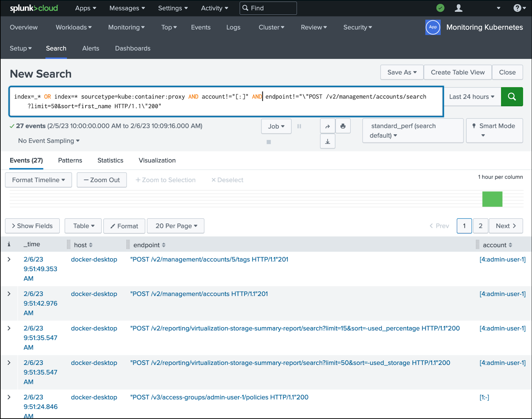Expand the first event row at 9:51:49
532x419 pixels.
[x=9, y=259]
